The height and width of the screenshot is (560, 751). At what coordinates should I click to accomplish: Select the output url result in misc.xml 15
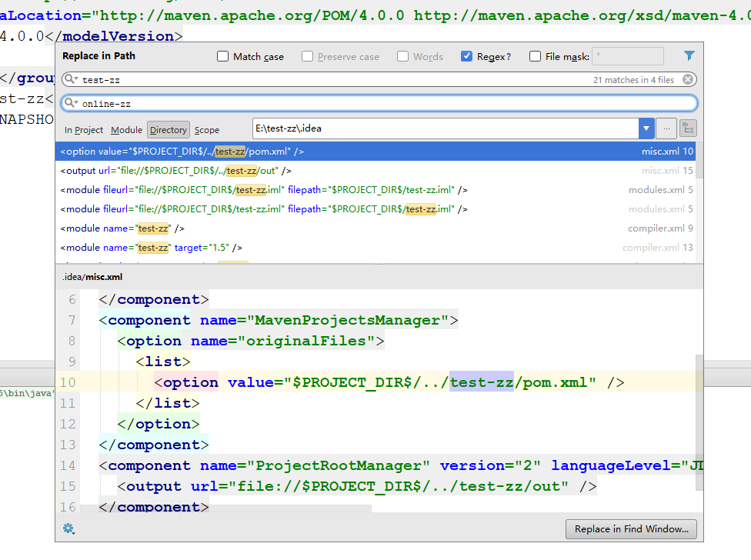375,171
